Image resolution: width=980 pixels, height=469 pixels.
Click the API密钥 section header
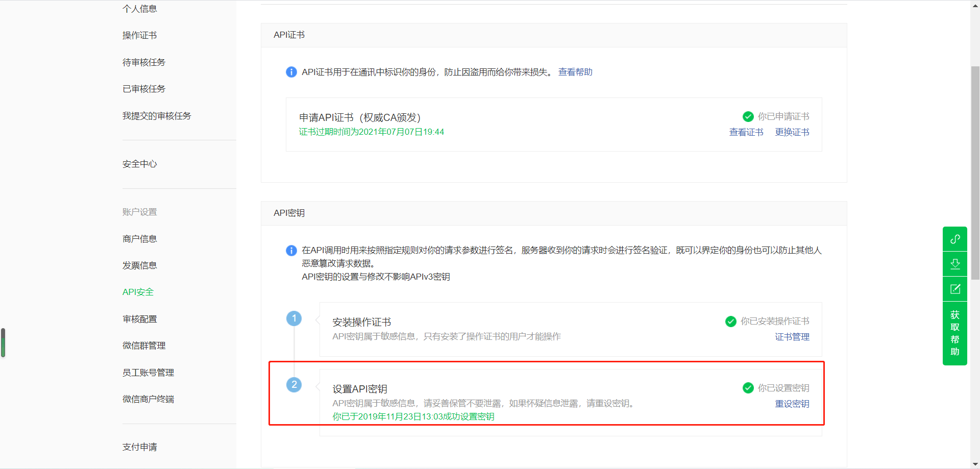[x=289, y=213]
